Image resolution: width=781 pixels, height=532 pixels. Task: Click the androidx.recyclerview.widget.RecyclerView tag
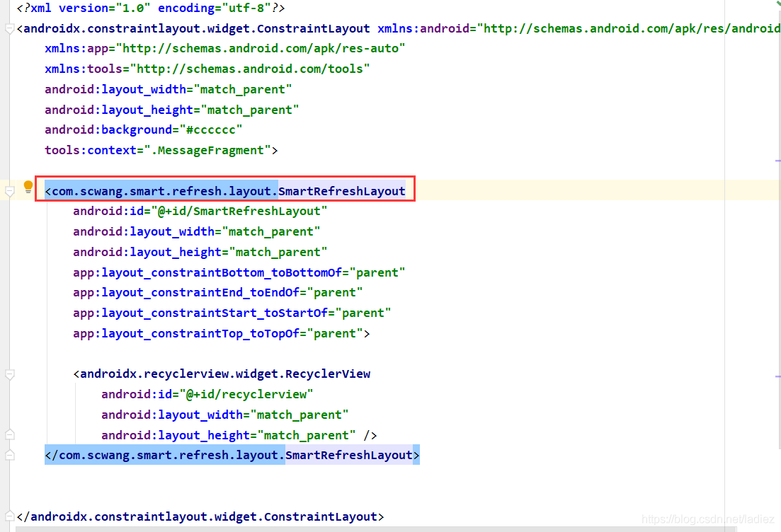(222, 374)
